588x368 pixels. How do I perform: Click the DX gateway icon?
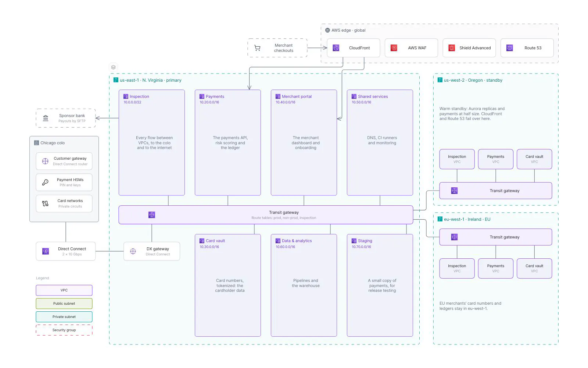click(x=133, y=251)
